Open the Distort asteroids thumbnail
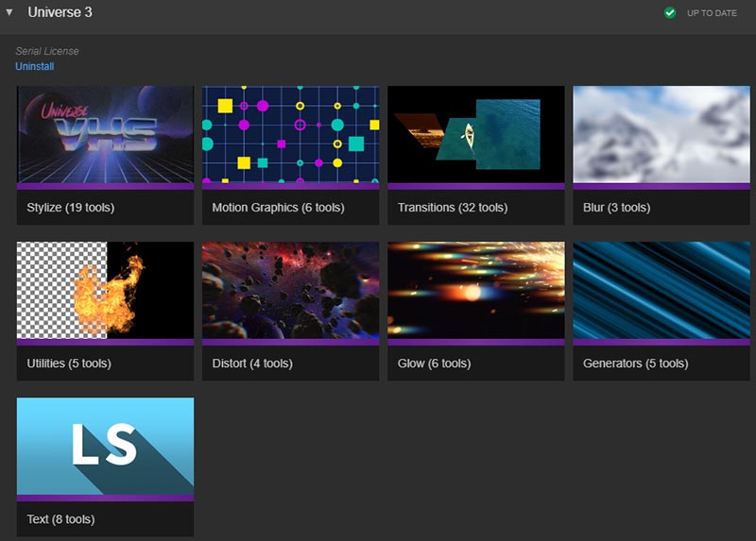756x541 pixels. pos(291,291)
